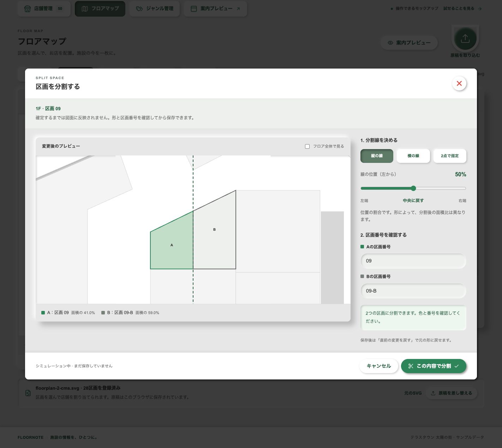Screen dimensions: 502x448
Task: Confirm with この内容で分割 button
Action: pyautogui.click(x=434, y=366)
